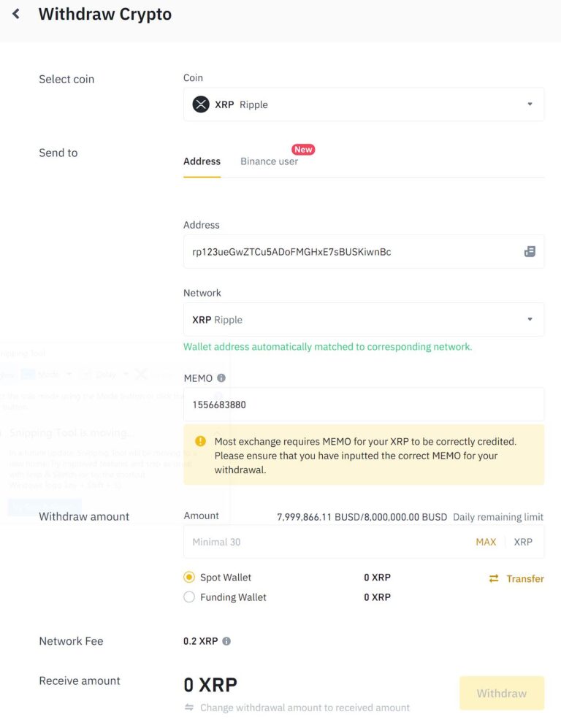
Task: Expand the Coin dropdown arrow
Action: (530, 104)
